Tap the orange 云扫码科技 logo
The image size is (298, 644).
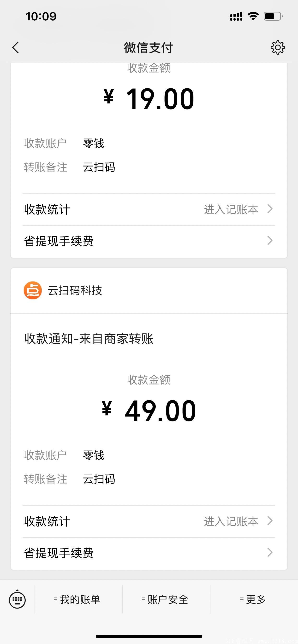[x=33, y=290]
